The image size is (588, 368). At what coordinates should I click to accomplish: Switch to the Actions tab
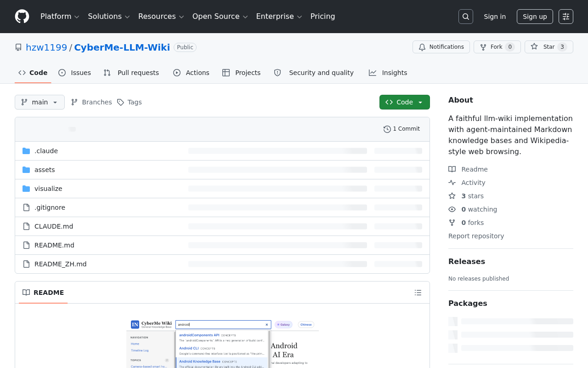(191, 73)
